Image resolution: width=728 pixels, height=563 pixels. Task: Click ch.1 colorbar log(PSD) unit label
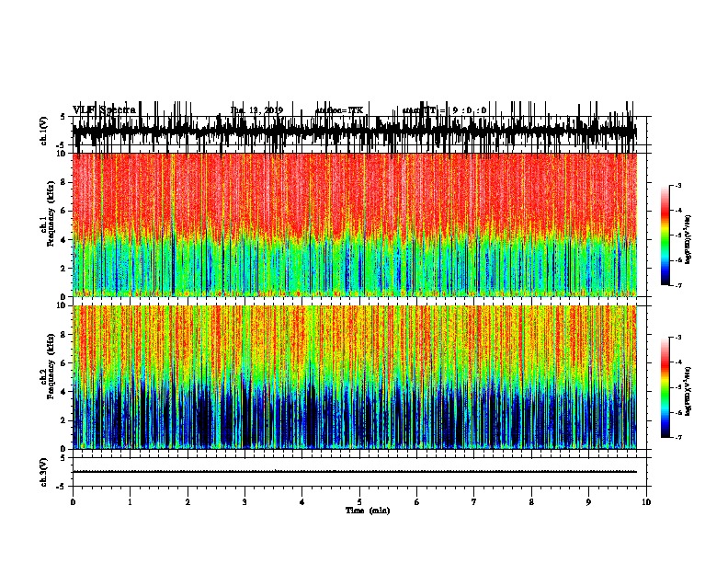coord(688,240)
